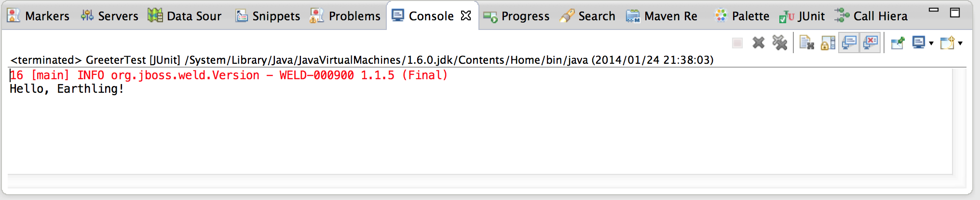Click Remove All Terminated Launches double-X icon
This screenshot has height=200, width=980.
780,43
